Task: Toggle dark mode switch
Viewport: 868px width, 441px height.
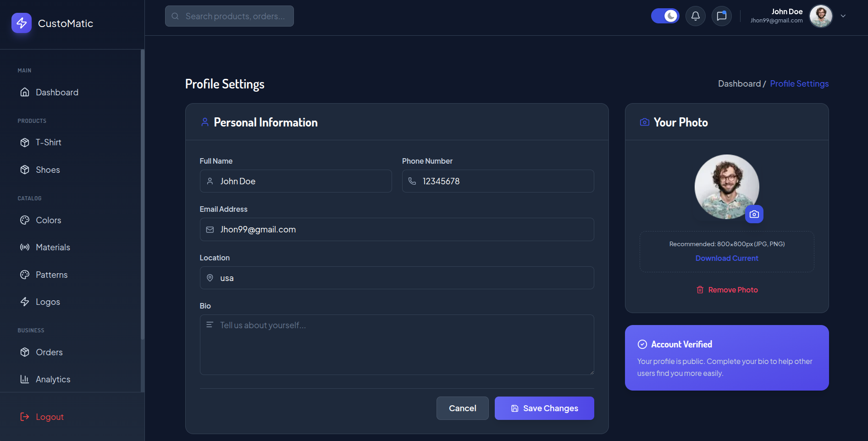Action: pyautogui.click(x=665, y=16)
